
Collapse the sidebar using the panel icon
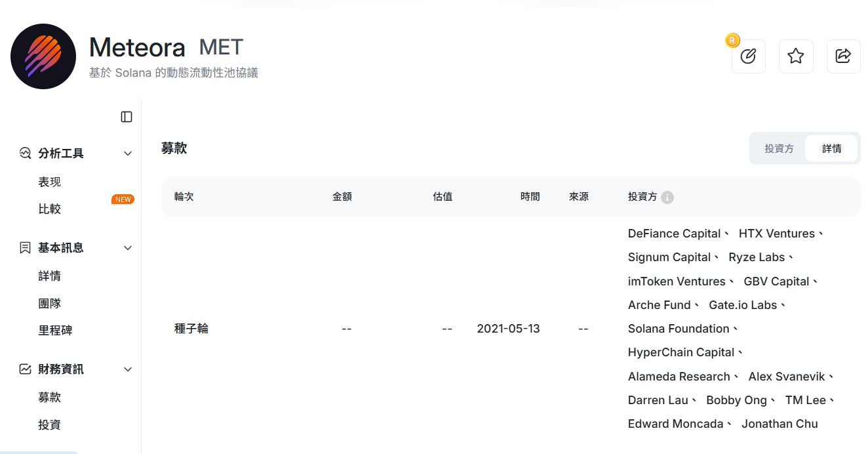pyautogui.click(x=125, y=116)
